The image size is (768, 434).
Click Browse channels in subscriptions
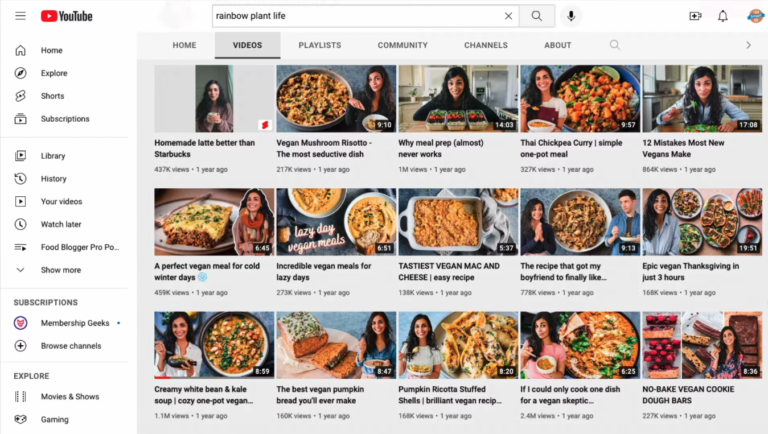point(70,346)
